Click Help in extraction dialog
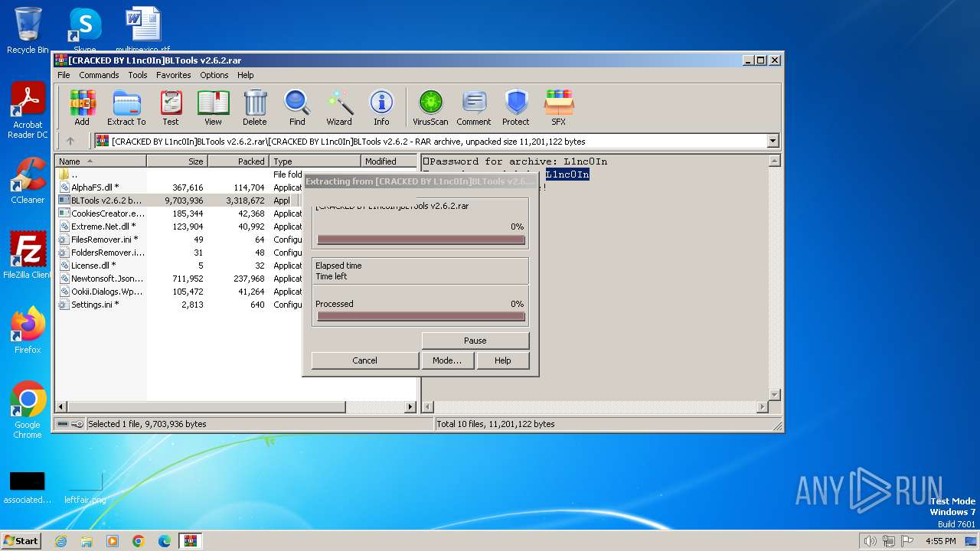Screen dimensions: 980x551 point(502,360)
